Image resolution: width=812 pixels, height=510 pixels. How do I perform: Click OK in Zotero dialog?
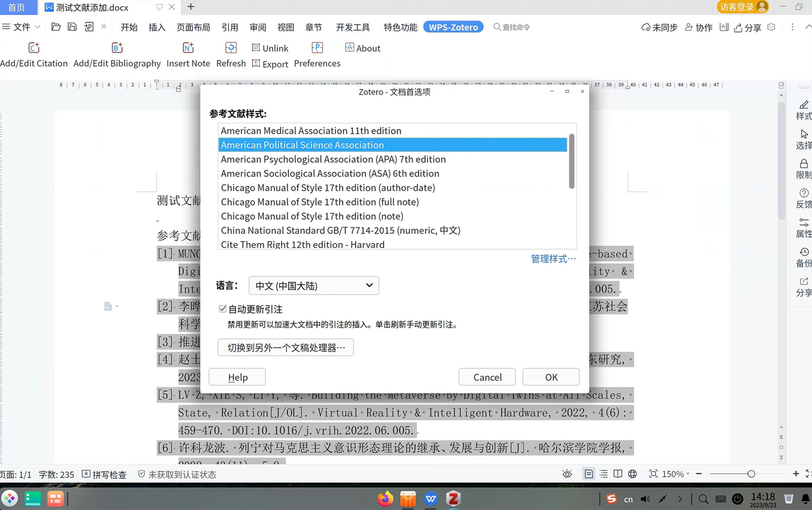[551, 377]
